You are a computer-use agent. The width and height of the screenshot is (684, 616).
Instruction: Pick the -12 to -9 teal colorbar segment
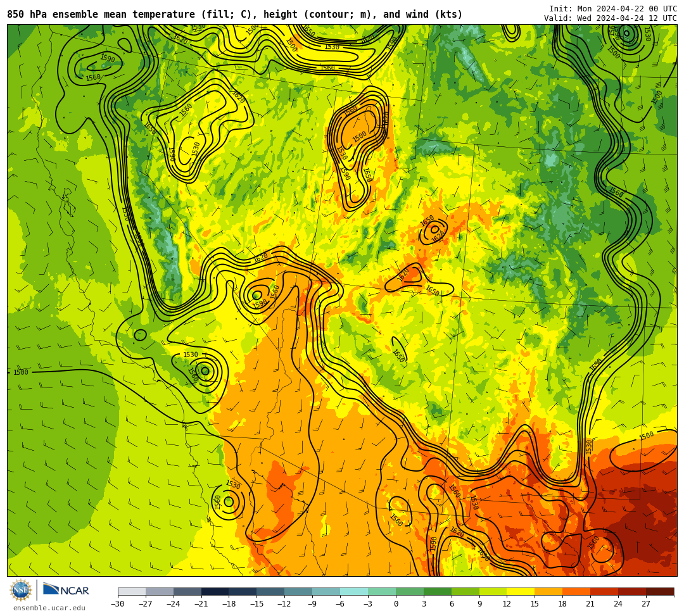pyautogui.click(x=299, y=591)
